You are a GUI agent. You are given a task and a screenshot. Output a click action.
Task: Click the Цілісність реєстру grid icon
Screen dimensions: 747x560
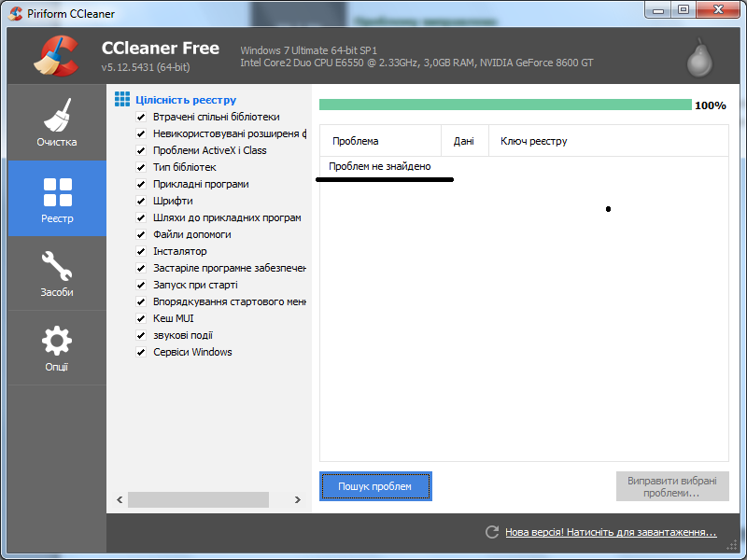tap(122, 99)
